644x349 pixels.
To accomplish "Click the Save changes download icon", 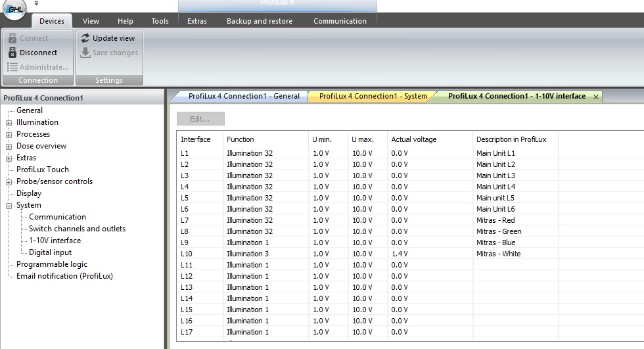I will coord(85,53).
